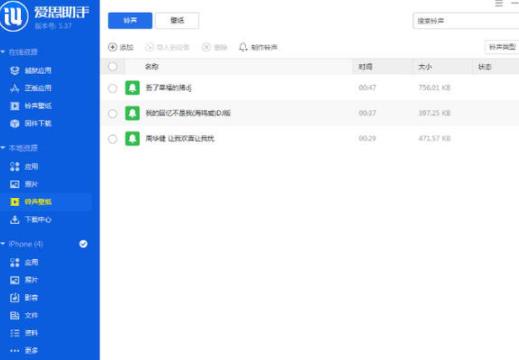Open 照片 under the iPhone device
Image resolution: width=519 pixels, height=360 pixels.
pyautogui.click(x=24, y=280)
